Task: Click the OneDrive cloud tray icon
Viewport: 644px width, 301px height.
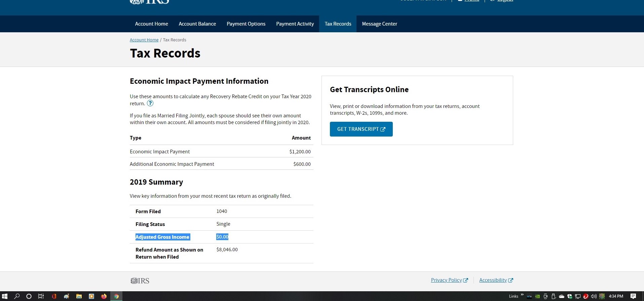Action: 562,296
